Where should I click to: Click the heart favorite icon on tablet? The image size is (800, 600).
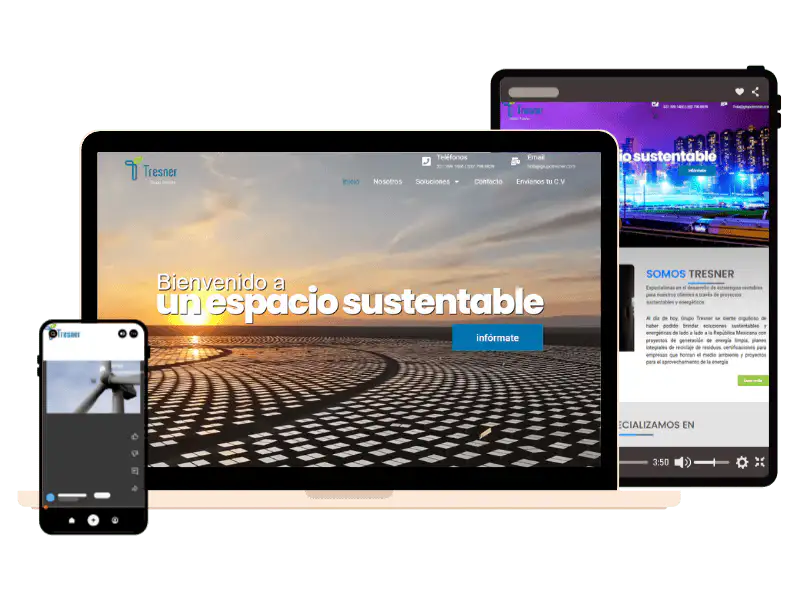point(739,92)
